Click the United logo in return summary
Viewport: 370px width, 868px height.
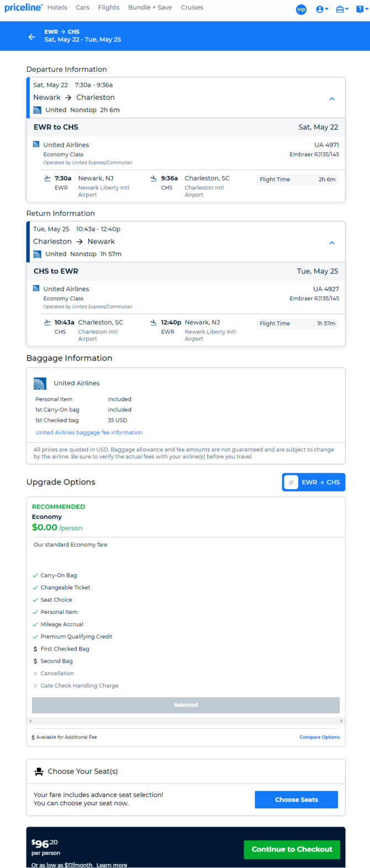click(37, 254)
